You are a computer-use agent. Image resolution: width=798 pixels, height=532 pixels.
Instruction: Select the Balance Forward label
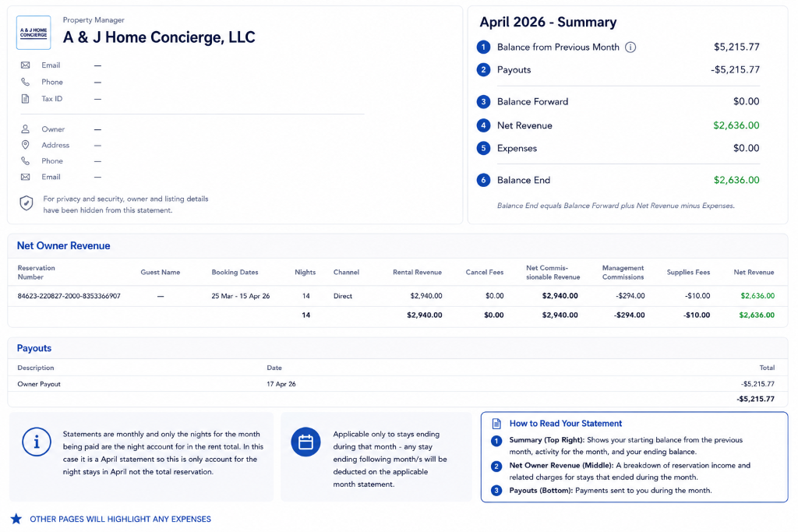[x=532, y=102]
